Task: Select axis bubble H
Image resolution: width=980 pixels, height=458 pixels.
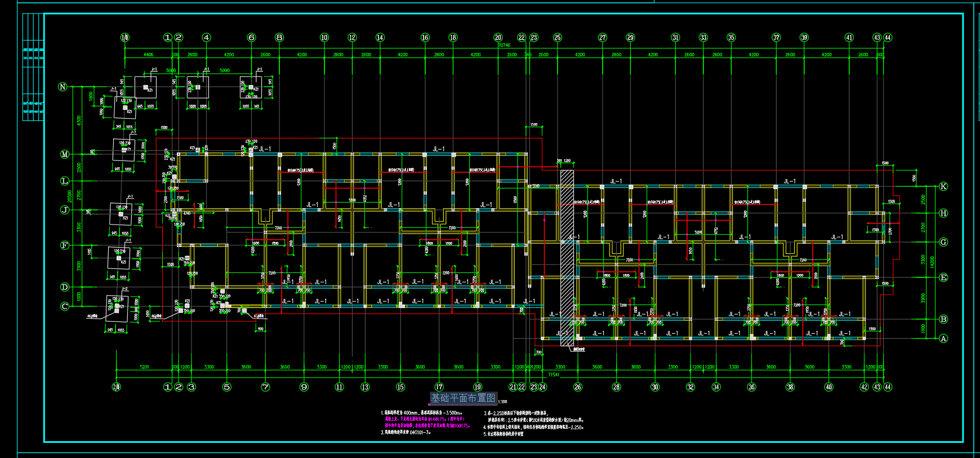Action: click(943, 213)
